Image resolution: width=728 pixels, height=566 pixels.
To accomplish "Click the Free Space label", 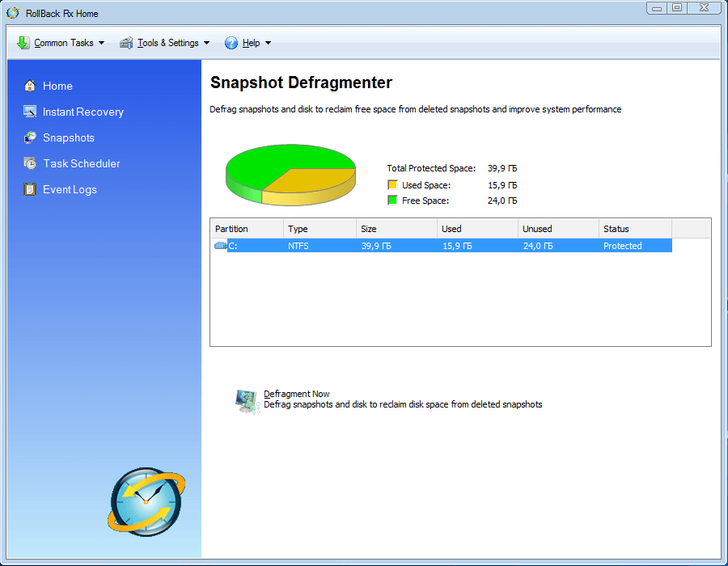I will click(425, 201).
